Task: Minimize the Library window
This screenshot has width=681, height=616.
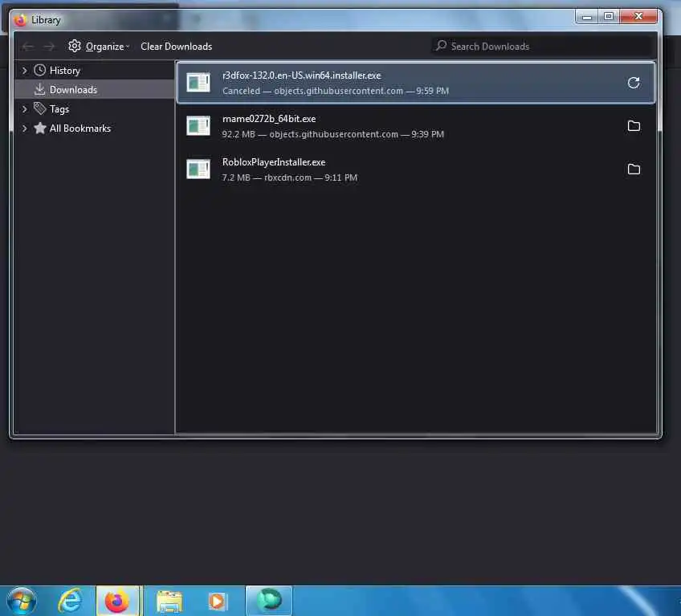Action: coord(587,17)
